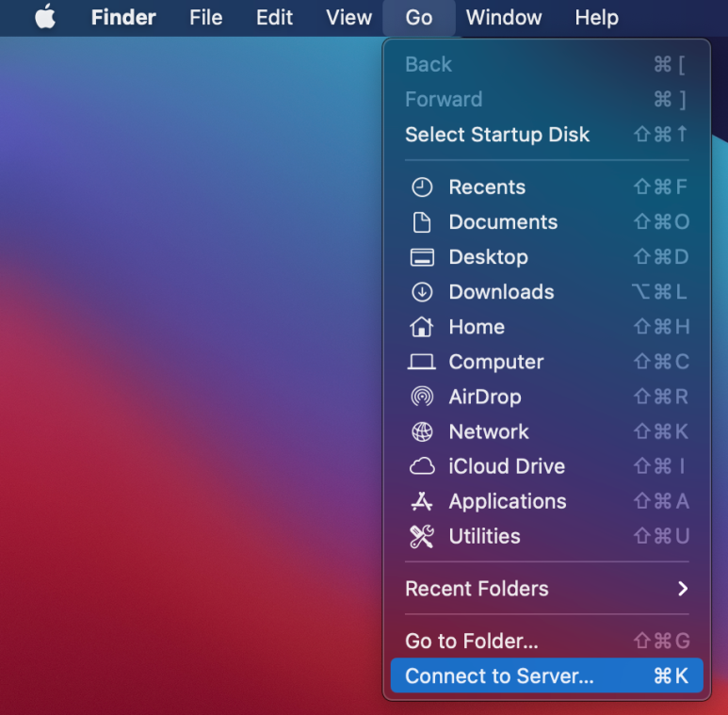728x715 pixels.
Task: Click the Applications A-shaped icon
Action: [422, 501]
